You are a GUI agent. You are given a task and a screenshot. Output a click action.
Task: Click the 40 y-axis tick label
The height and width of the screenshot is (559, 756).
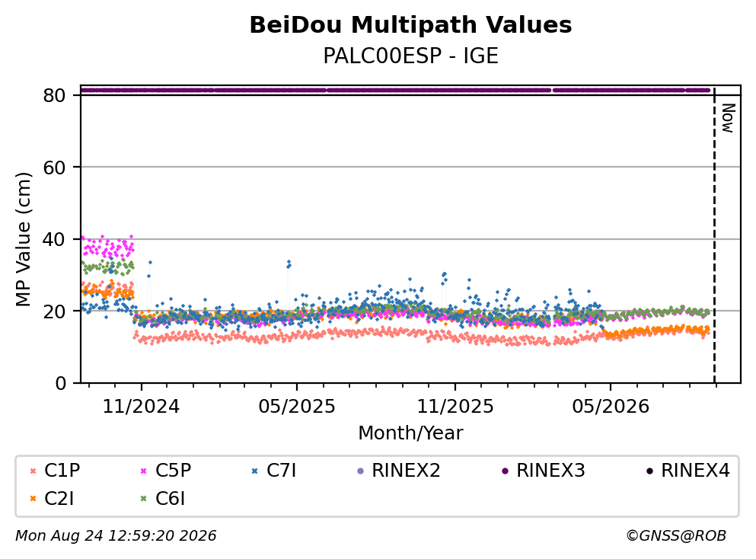(x=54, y=239)
